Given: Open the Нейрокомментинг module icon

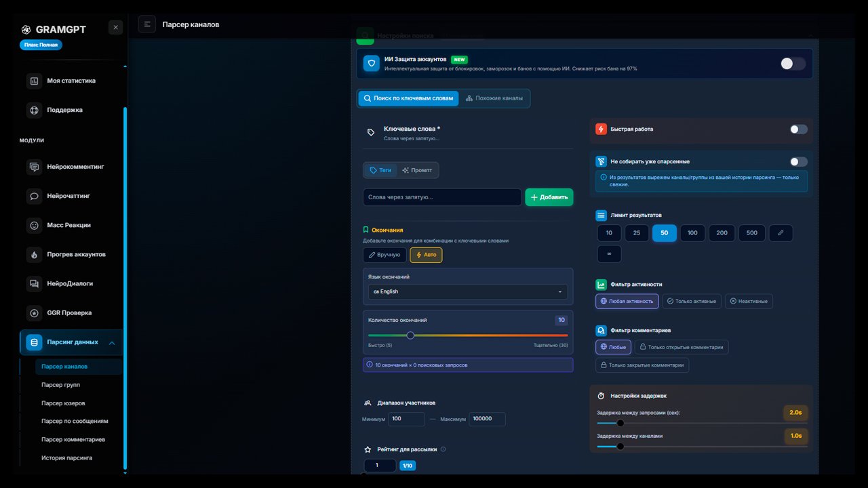Looking at the screenshot, I should pos(34,167).
